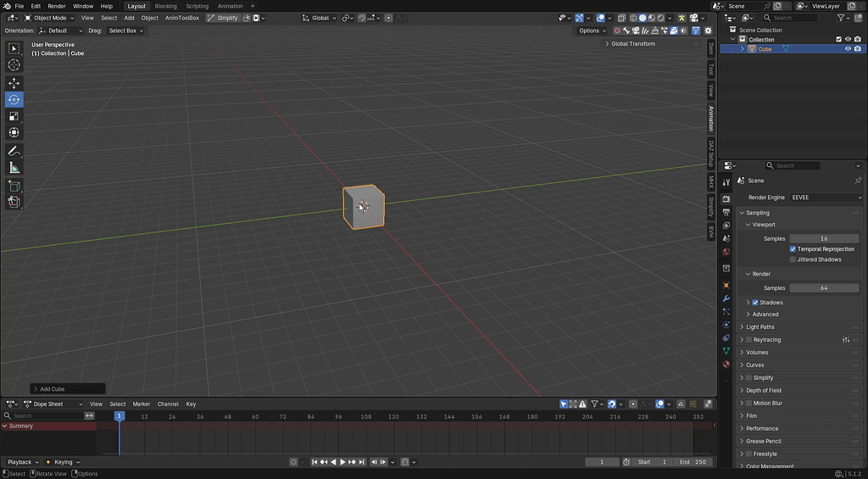Select the Measure tool
868x479 pixels.
pos(14,168)
